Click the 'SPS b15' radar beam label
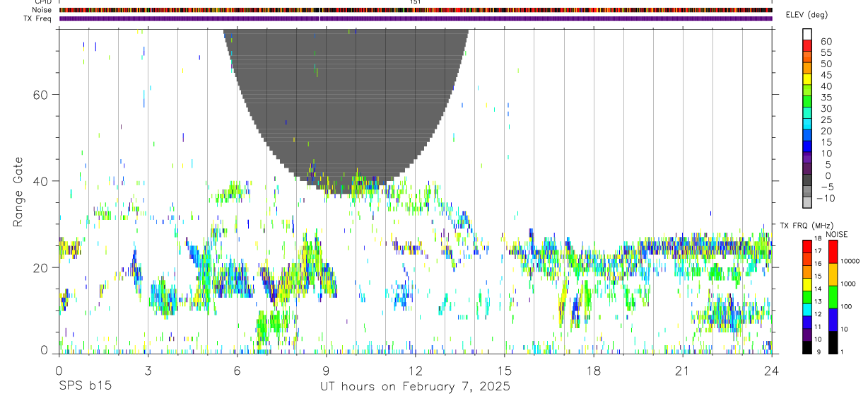868x401 pixels. pyautogui.click(x=85, y=387)
